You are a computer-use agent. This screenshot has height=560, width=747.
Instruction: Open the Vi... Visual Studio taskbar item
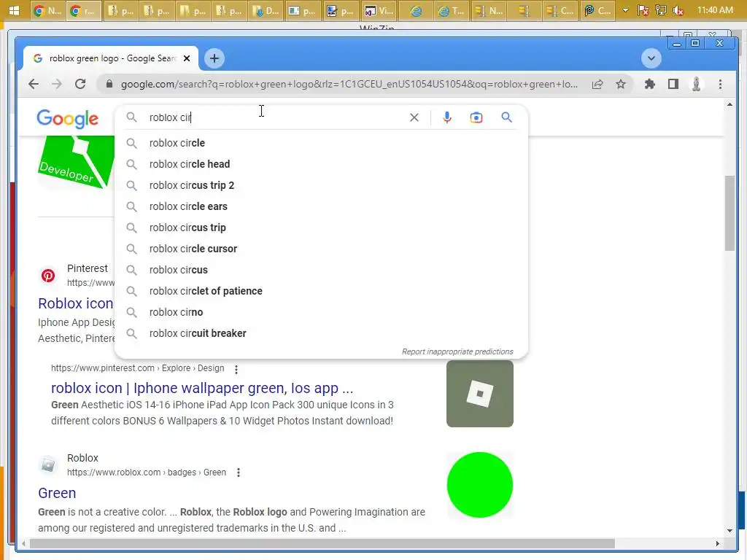pyautogui.click(x=379, y=10)
